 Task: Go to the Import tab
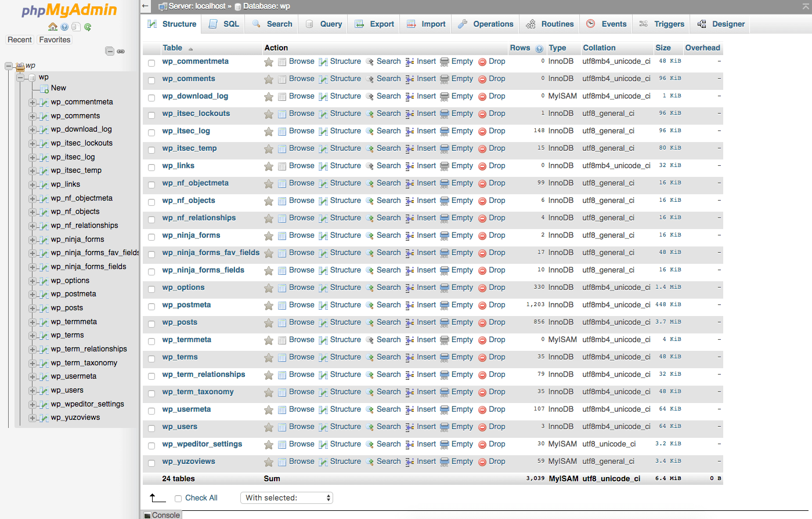(x=426, y=24)
